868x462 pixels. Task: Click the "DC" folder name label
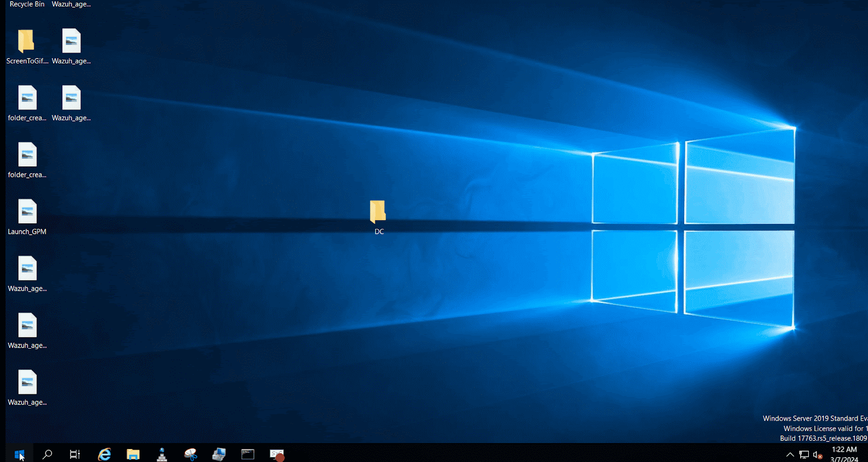click(379, 232)
